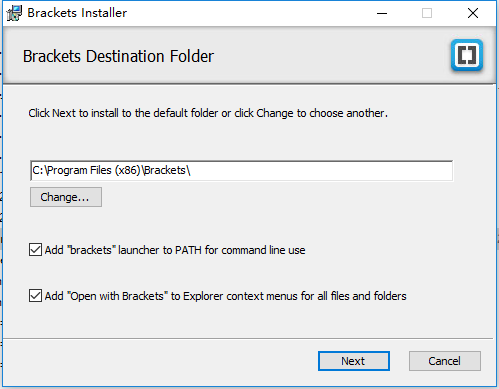Focus the destination folder path field
499x389 pixels.
(x=241, y=171)
